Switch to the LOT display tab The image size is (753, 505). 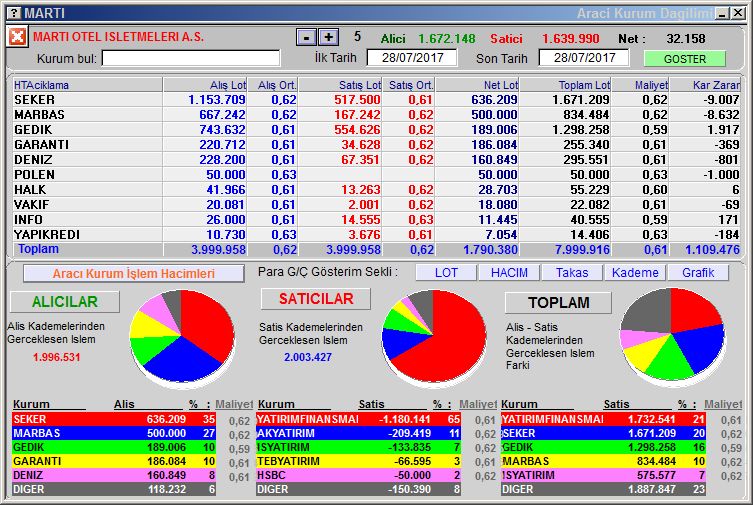pos(446,273)
